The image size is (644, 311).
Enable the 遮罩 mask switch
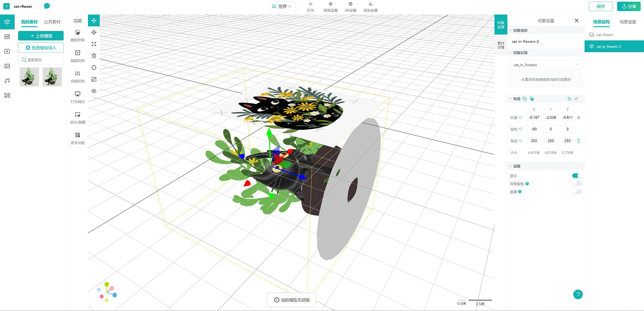[577, 192]
